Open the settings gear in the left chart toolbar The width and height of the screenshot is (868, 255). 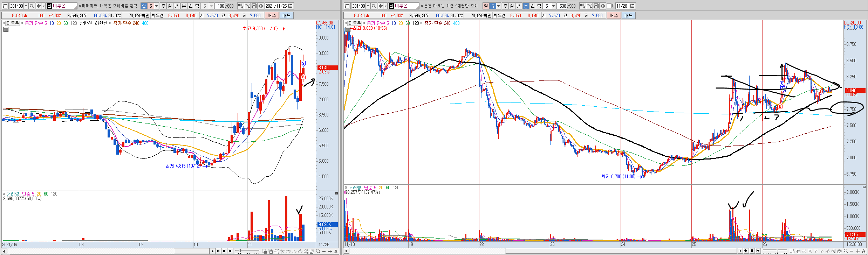(x=261, y=6)
